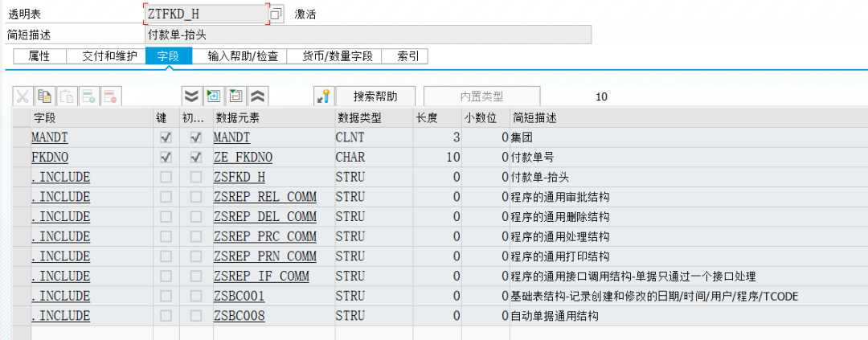Click the 搜索帮助 button
This screenshot has width=868, height=340.
tap(375, 96)
